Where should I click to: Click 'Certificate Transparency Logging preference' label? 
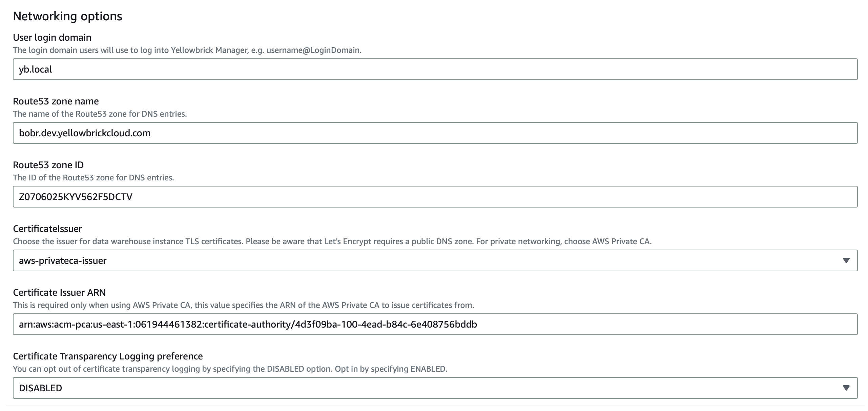pos(108,356)
